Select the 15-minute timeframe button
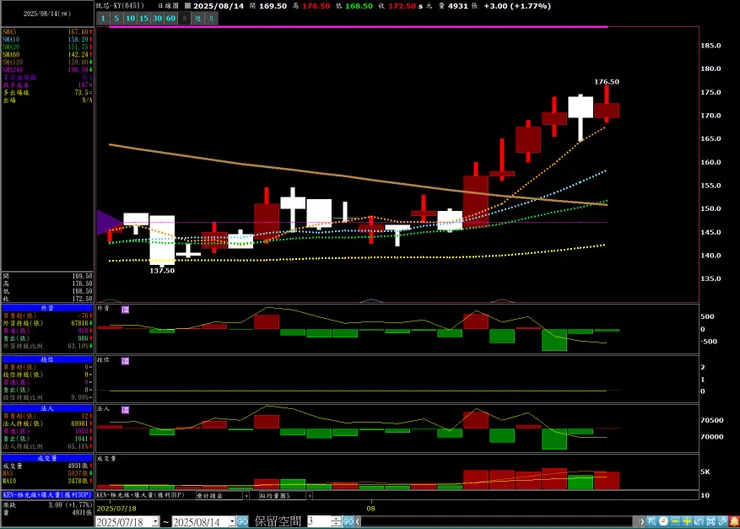The width and height of the screenshot is (740, 529). (144, 18)
